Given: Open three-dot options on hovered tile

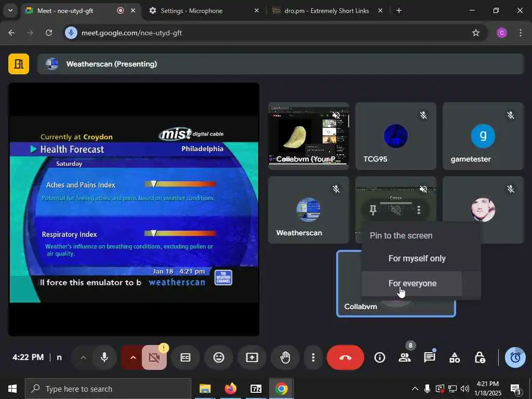Looking at the screenshot, I should [x=419, y=210].
